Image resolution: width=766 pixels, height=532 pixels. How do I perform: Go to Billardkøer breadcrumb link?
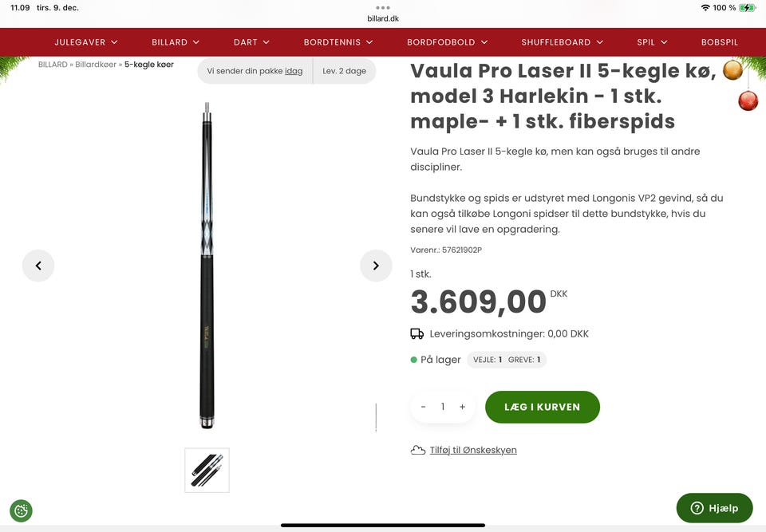(96, 65)
